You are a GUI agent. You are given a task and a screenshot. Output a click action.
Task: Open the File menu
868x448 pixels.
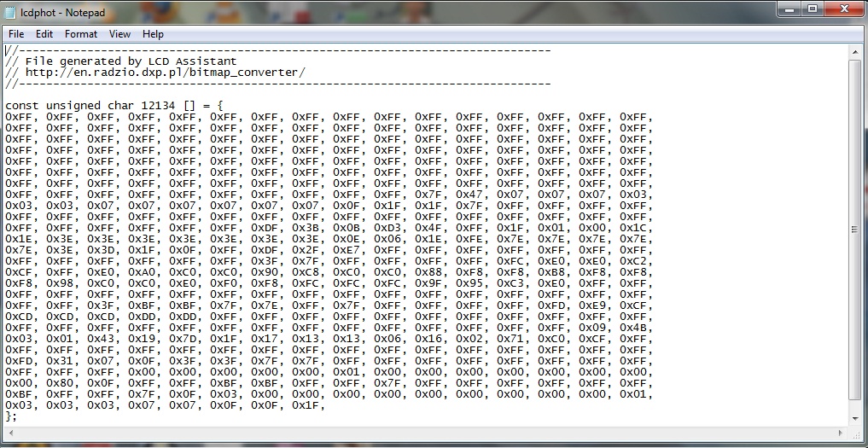pyautogui.click(x=16, y=34)
